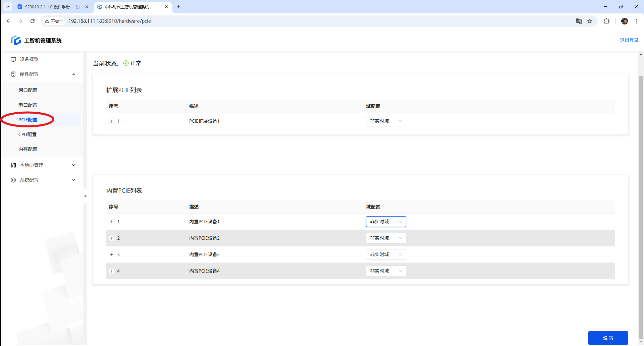Open the browser extensions puzzle icon
This screenshot has height=346, width=644.
click(606, 21)
